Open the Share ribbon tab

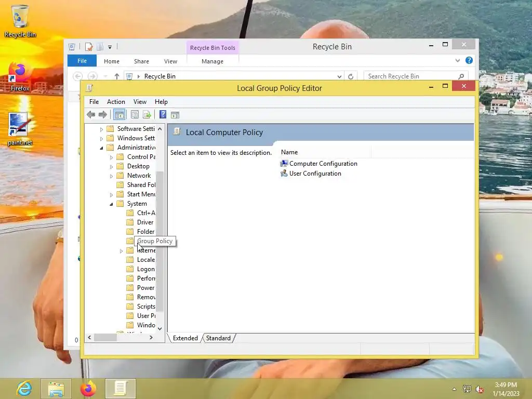click(x=141, y=61)
